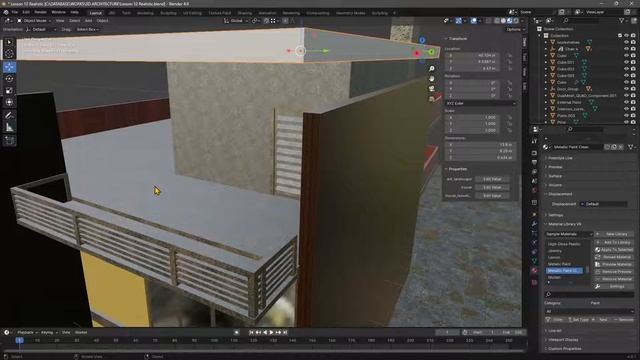The height and width of the screenshot is (360, 640).
Task: Expand the Surface material section
Action: (555, 176)
